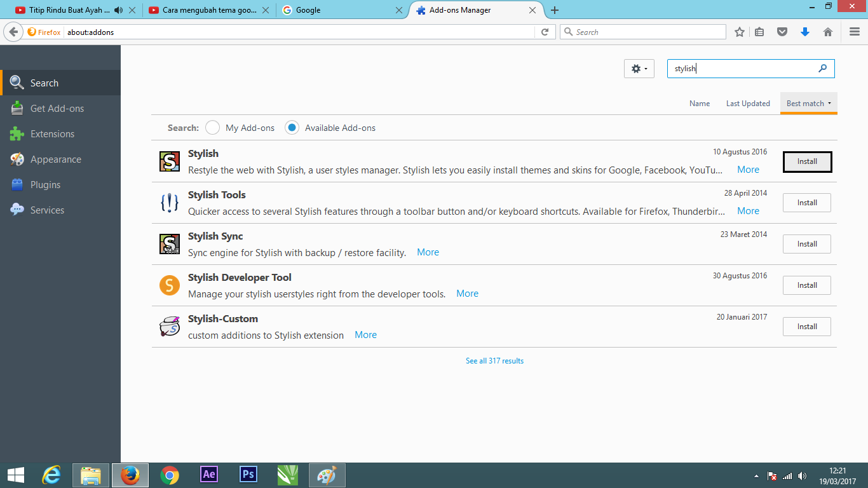Screen dimensions: 868x488
Task: Reload the page with the refresh icon
Action: (545, 32)
